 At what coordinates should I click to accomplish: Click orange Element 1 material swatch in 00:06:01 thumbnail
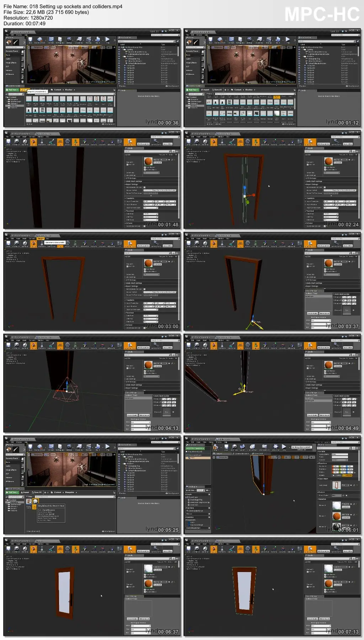click(x=337, y=516)
